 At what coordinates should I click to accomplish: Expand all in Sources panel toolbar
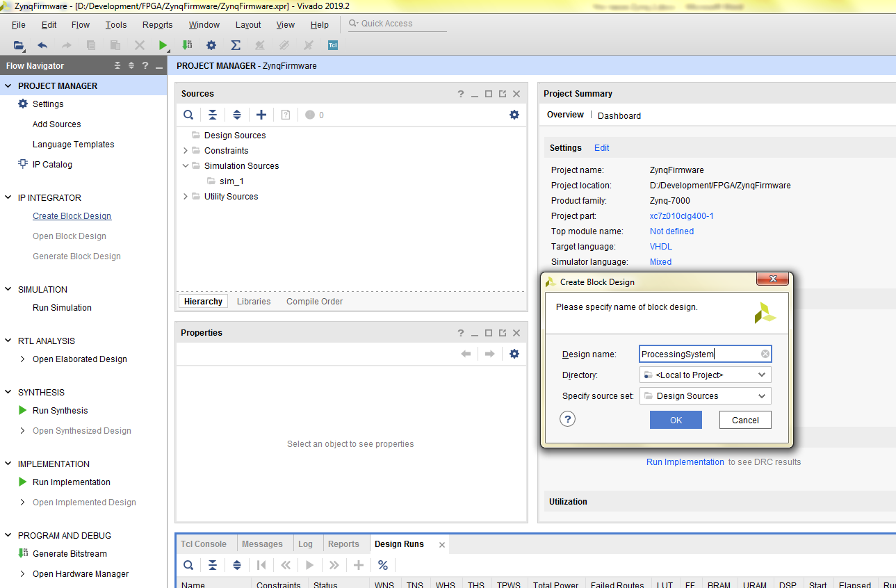[237, 115]
